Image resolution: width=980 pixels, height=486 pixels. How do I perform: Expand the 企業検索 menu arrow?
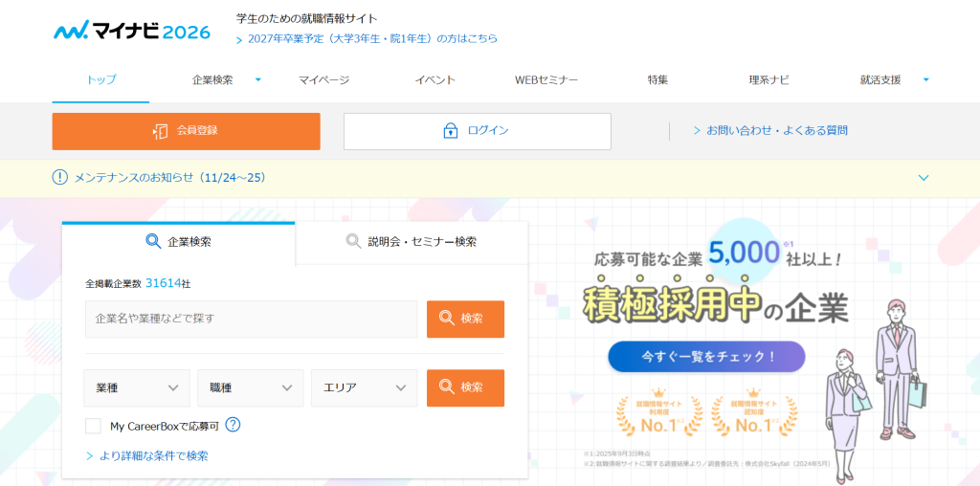pyautogui.click(x=258, y=79)
